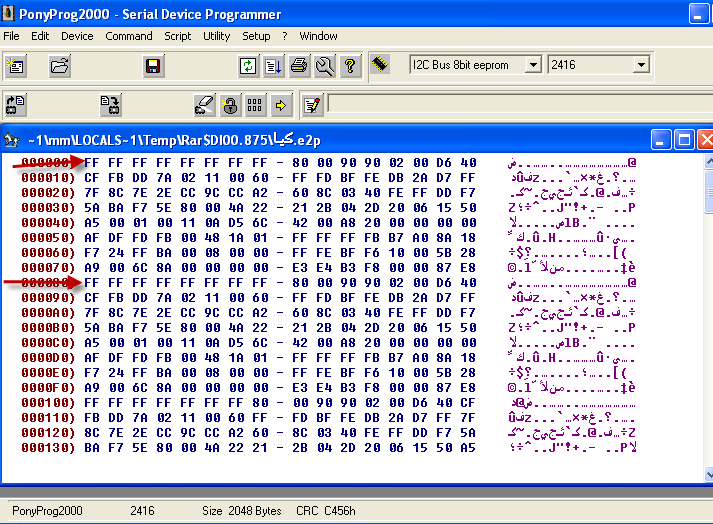
Task: Close the e2p document window
Action: pyautogui.click(x=706, y=140)
